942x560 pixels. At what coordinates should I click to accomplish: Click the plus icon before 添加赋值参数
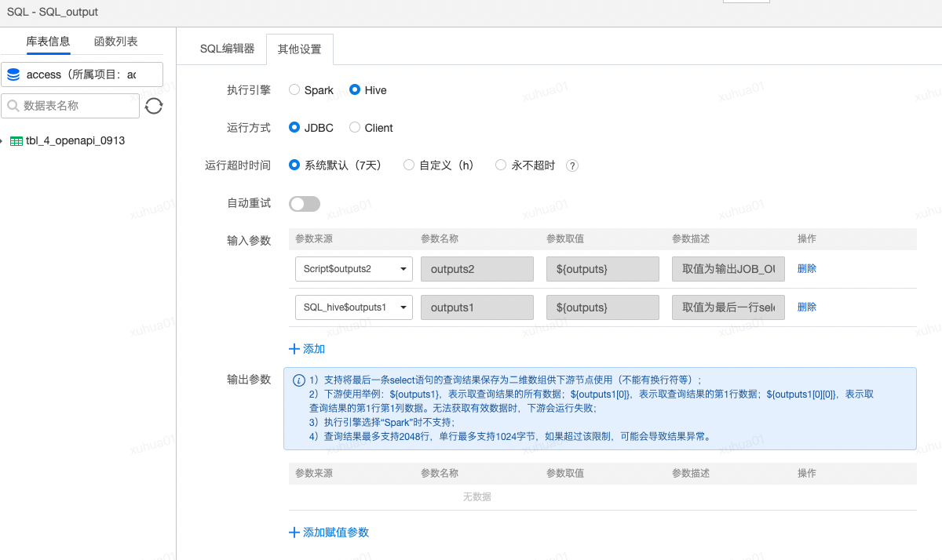(294, 532)
